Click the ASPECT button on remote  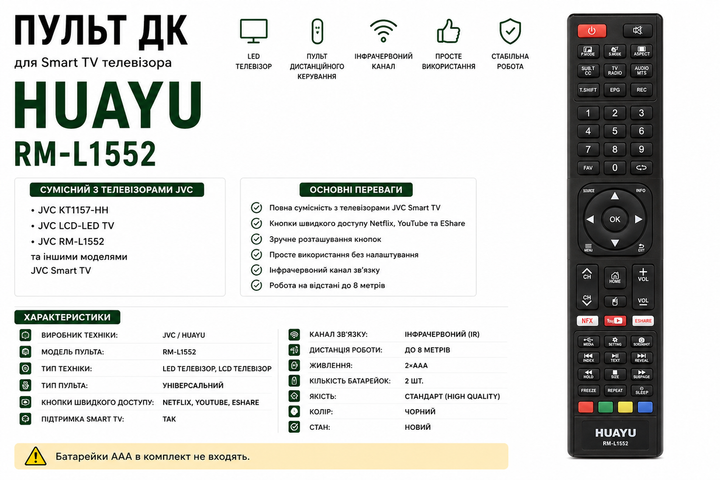point(641,51)
